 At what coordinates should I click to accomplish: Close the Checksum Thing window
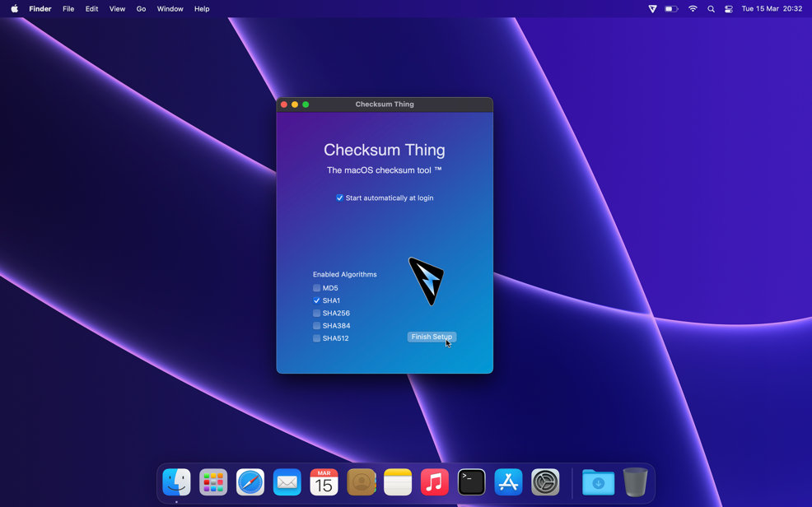284,105
